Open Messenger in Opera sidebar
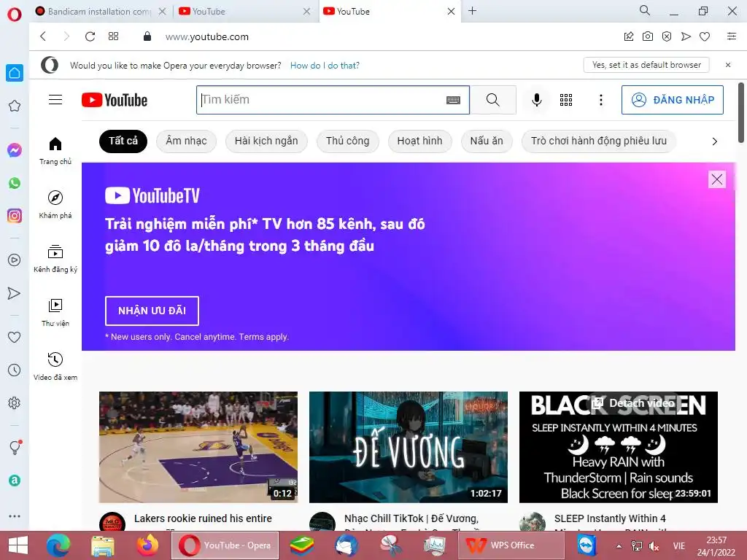The height and width of the screenshot is (560, 747). (x=15, y=150)
